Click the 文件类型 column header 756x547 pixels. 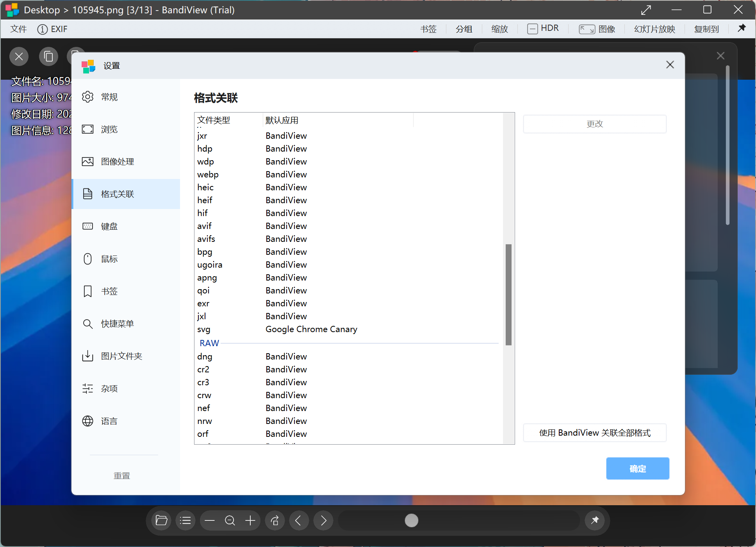click(229, 120)
